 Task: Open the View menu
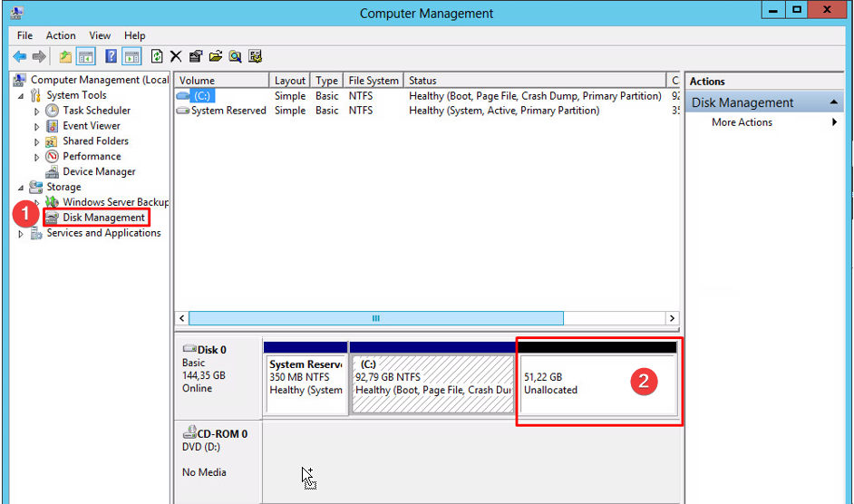tap(100, 35)
